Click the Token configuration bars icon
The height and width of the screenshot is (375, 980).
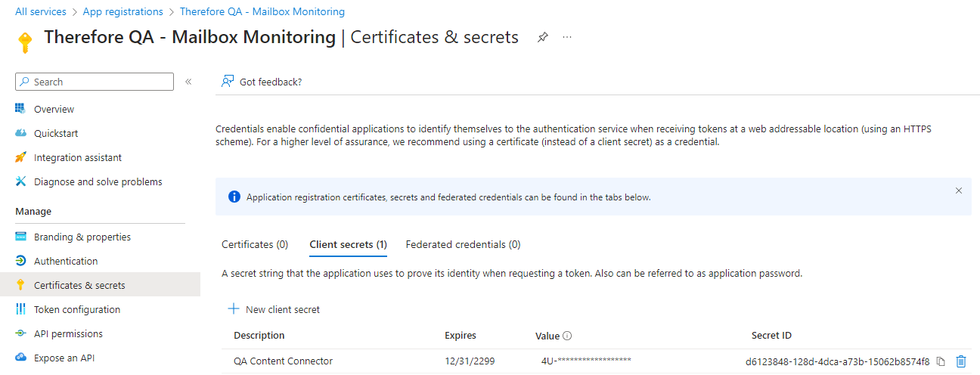point(21,309)
